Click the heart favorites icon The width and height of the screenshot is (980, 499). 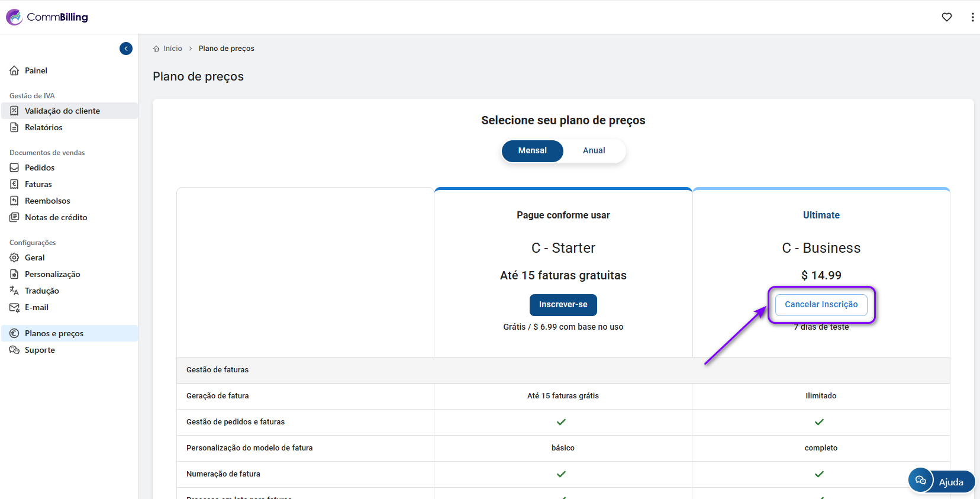click(947, 17)
